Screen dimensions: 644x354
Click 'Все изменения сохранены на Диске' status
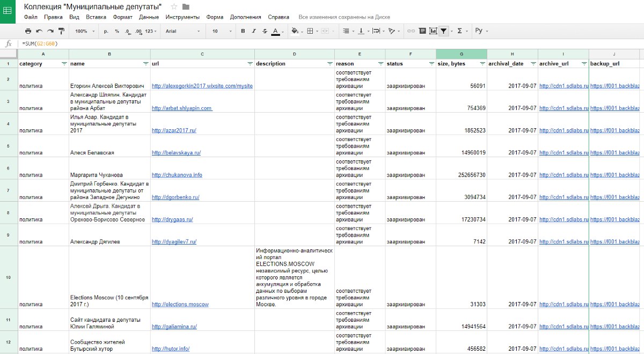[x=344, y=17]
